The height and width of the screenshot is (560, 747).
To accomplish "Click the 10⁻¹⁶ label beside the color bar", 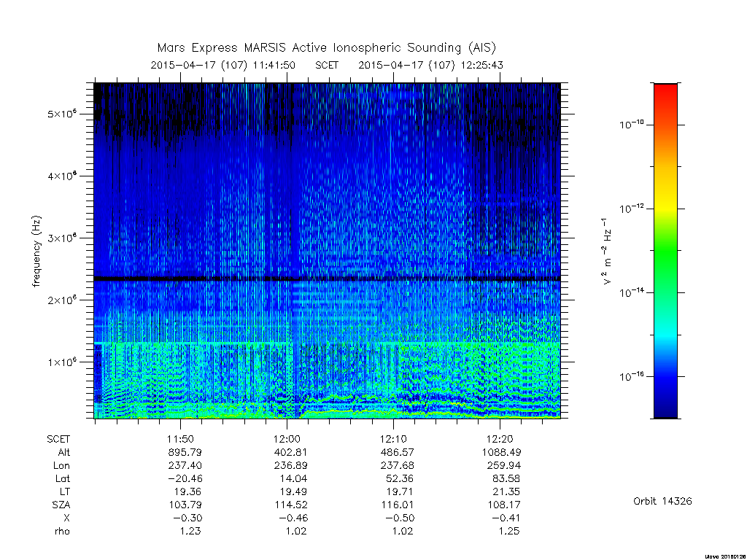I will [631, 376].
